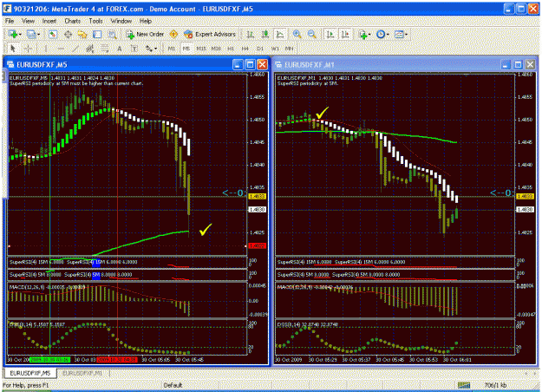Image resolution: width=542 pixels, height=392 pixels.
Task: Switch timeframe to W1
Action: (275, 49)
